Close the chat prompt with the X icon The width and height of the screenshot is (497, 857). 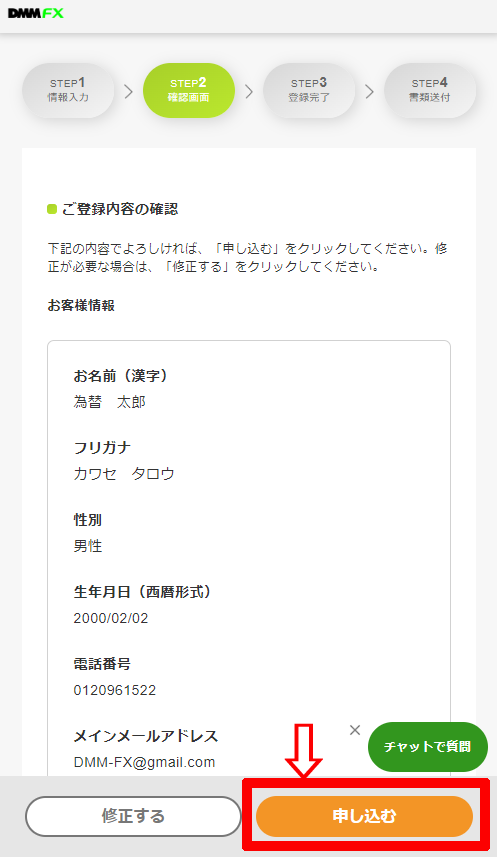tap(355, 730)
